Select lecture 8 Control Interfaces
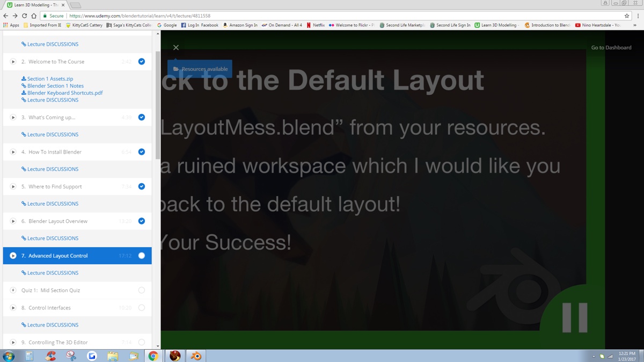The height and width of the screenshot is (362, 644). tap(77, 308)
